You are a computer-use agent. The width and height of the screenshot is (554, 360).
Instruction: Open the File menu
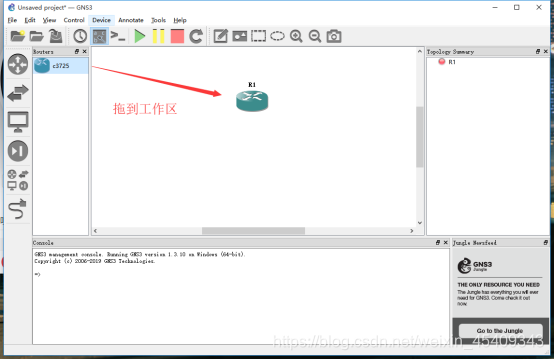pos(12,20)
